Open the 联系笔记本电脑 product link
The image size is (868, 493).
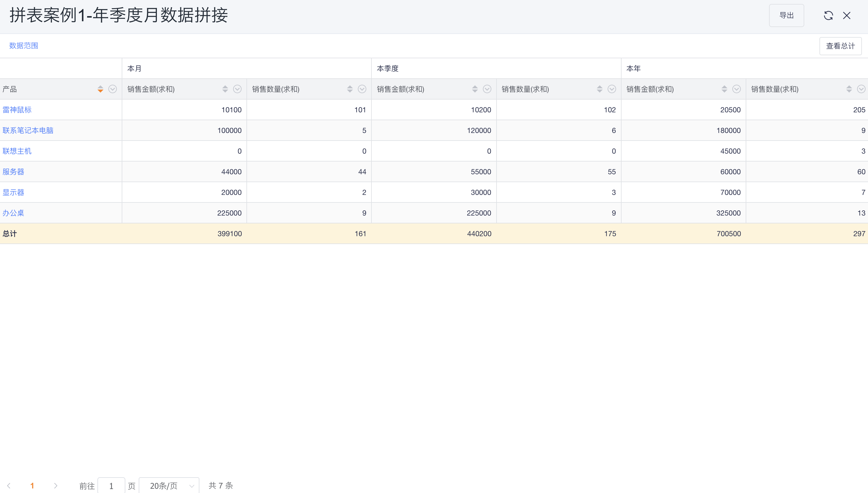tap(28, 130)
